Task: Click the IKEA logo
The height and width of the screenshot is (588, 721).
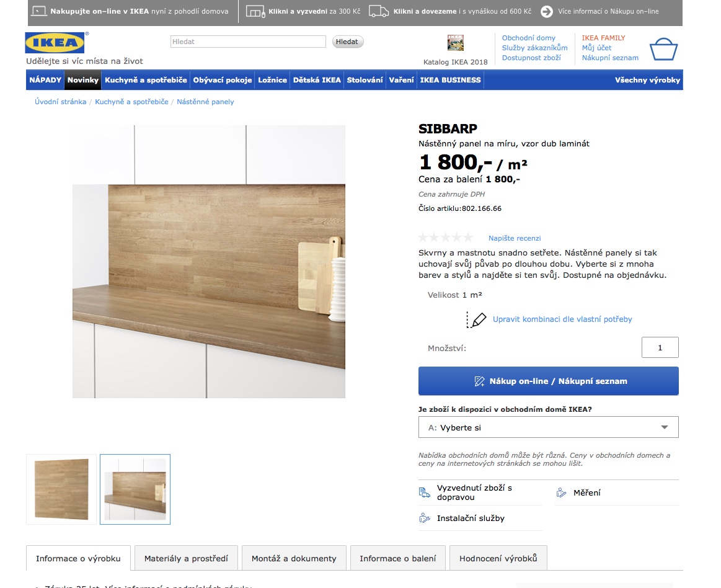Action: [55, 43]
